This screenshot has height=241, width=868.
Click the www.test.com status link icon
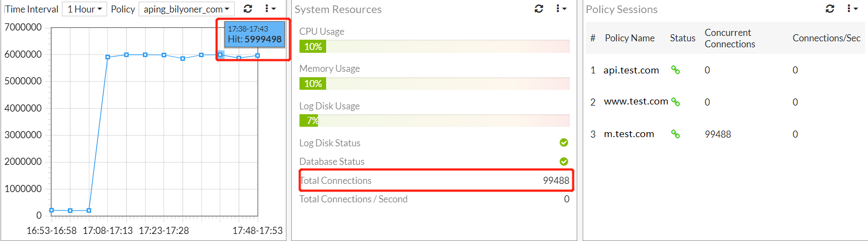point(676,102)
